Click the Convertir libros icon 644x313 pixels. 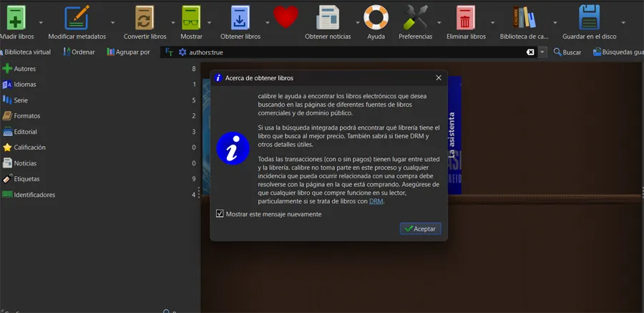[x=145, y=18]
